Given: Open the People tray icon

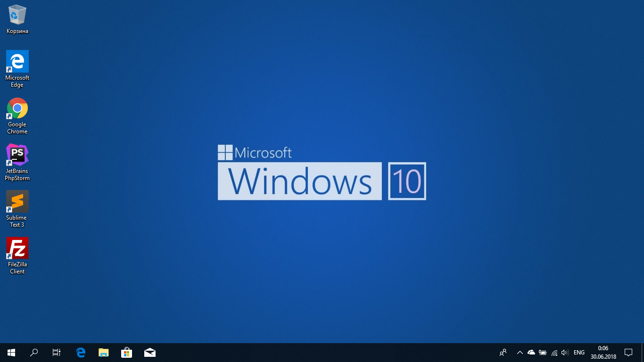Looking at the screenshot, I should 503,352.
